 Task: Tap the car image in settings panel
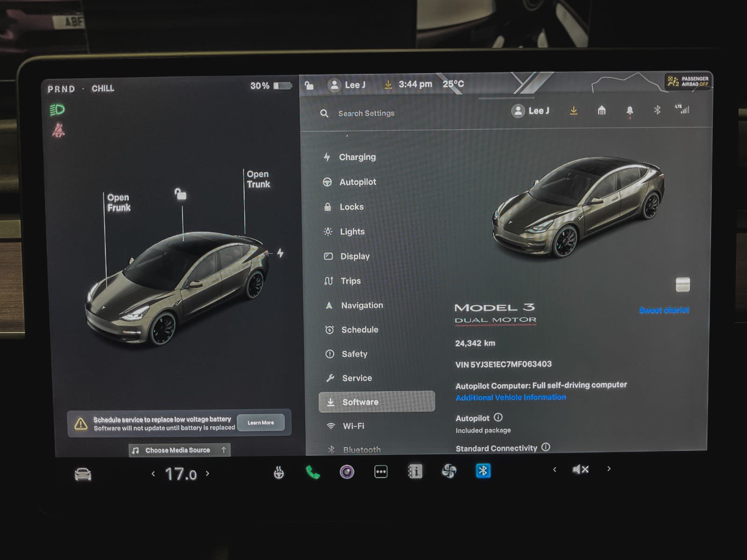click(579, 207)
